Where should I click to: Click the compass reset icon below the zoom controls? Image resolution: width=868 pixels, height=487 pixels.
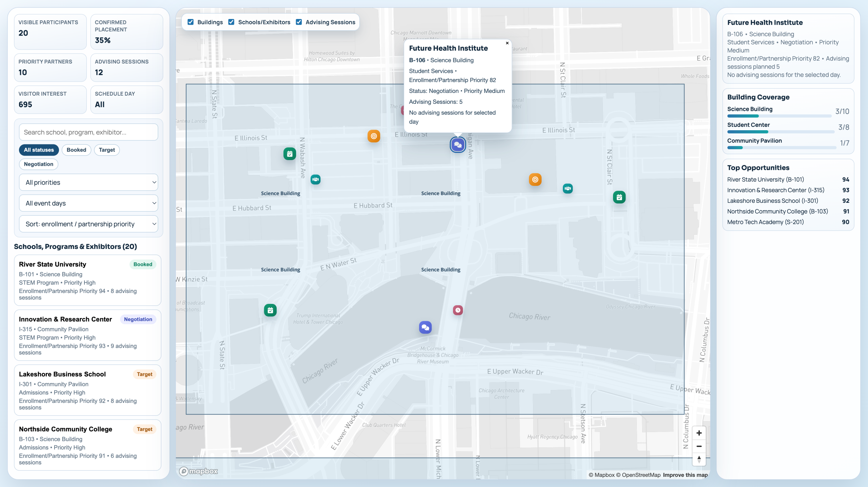[x=698, y=460]
